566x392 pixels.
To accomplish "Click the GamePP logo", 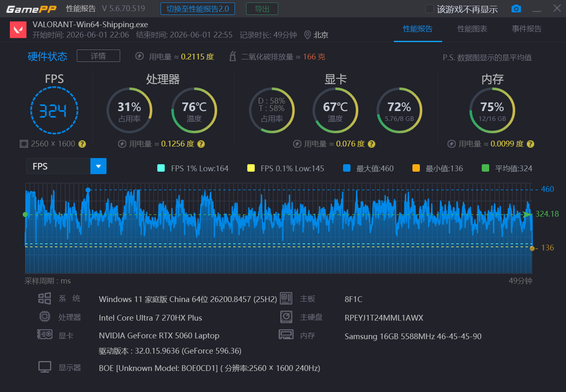I will point(31,9).
